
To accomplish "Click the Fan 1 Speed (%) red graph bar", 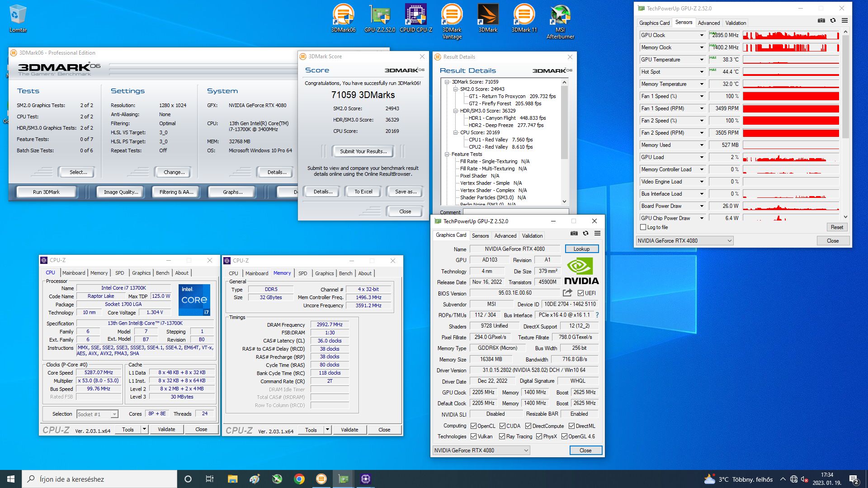I will point(791,96).
